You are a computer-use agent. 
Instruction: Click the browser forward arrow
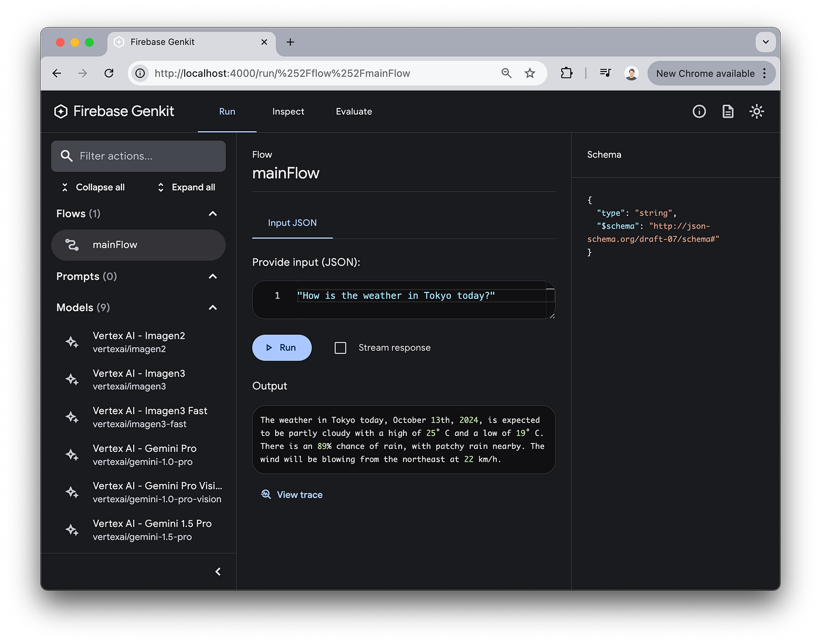(x=83, y=73)
